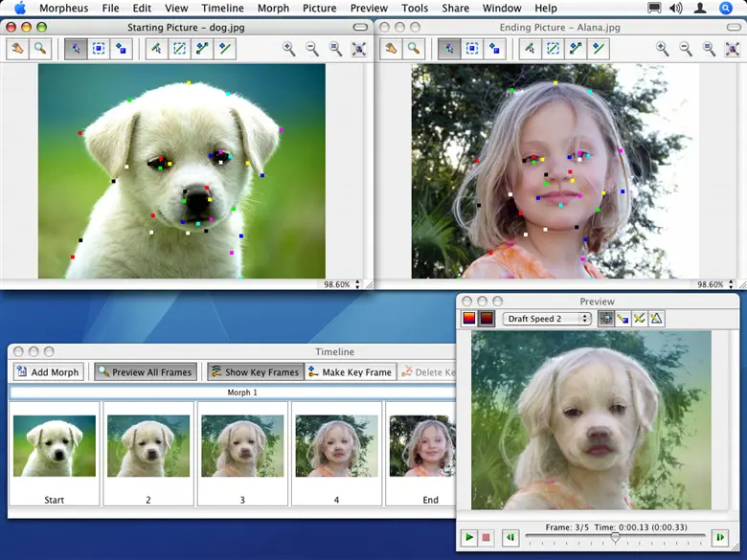Toggle Show Key Frames in Timeline

pyautogui.click(x=255, y=372)
